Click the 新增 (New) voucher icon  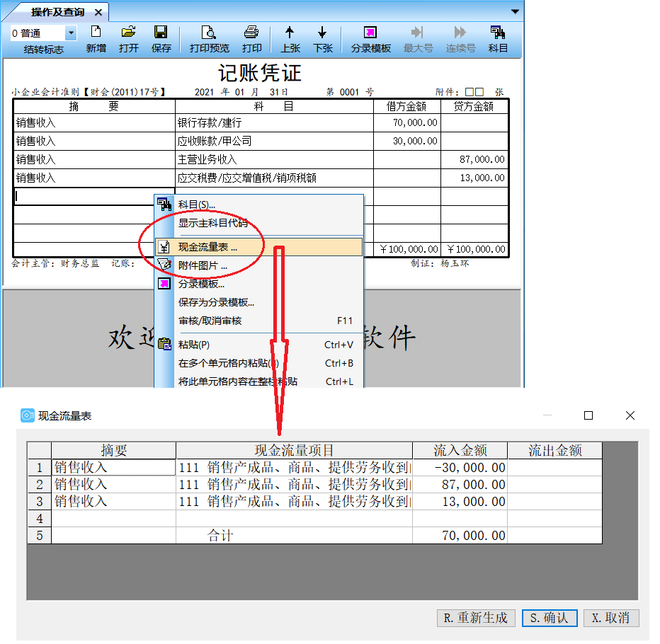click(96, 38)
